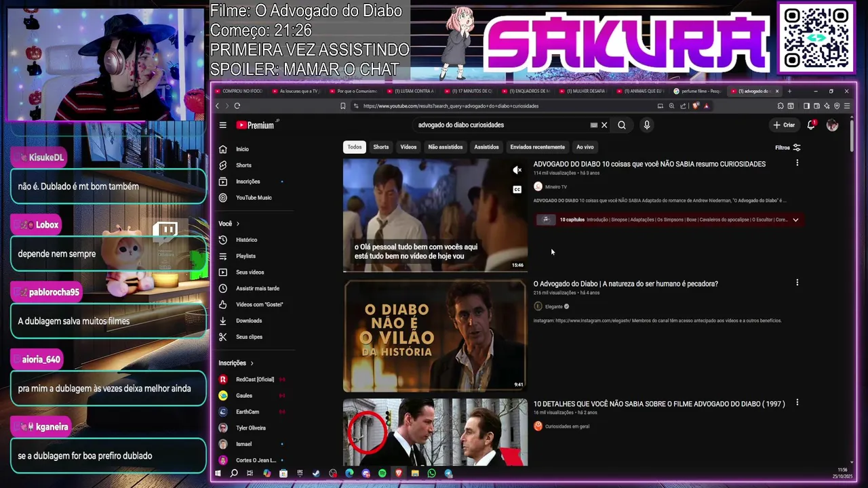The image size is (868, 488).
Task: Open the Windows Start menu
Action: [218, 473]
